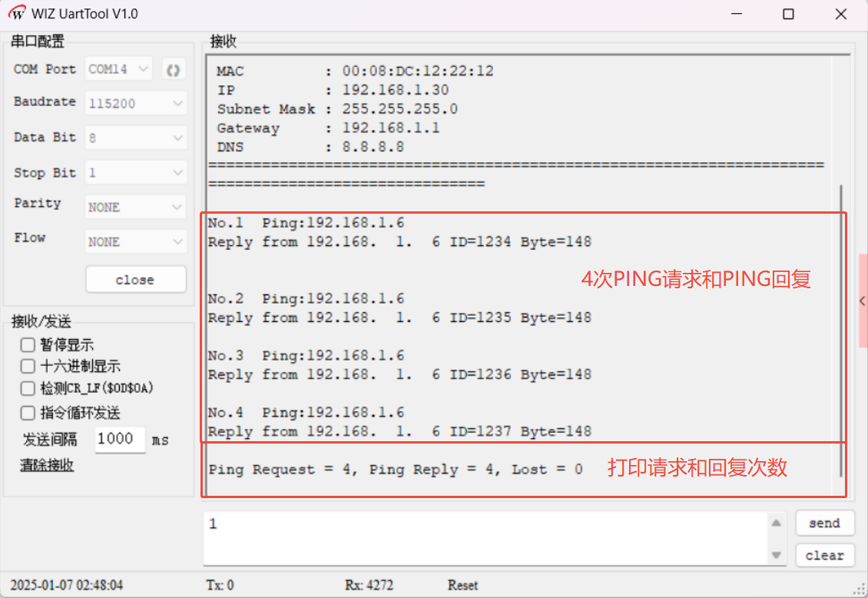Click the Reset label in status bar
This screenshot has height=598, width=868.
[462, 586]
